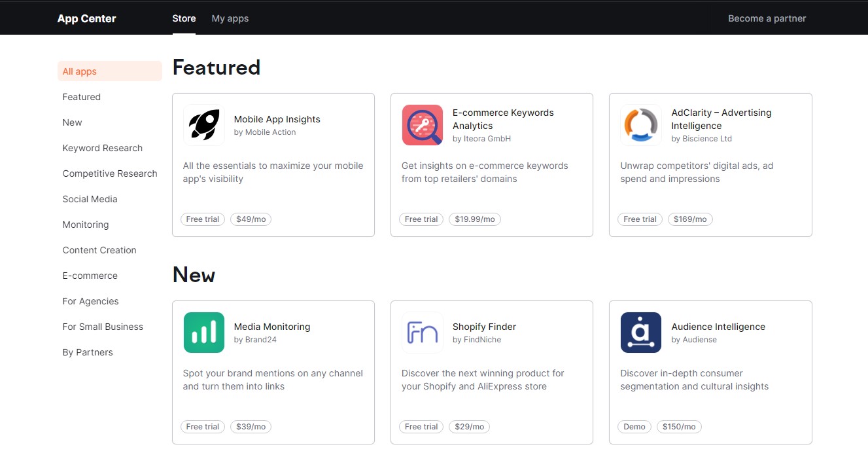The height and width of the screenshot is (470, 868).
Task: Click the $19.99/mo price badge
Action: pos(475,219)
